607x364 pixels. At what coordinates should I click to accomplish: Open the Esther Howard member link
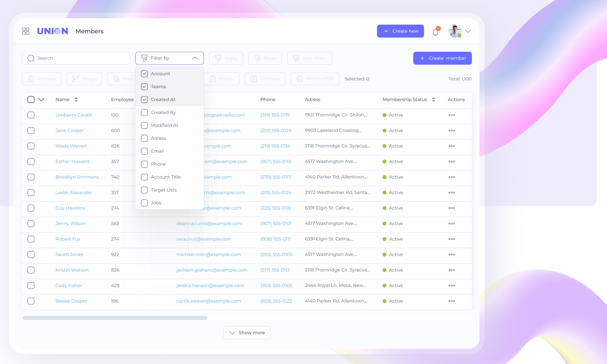72,161
